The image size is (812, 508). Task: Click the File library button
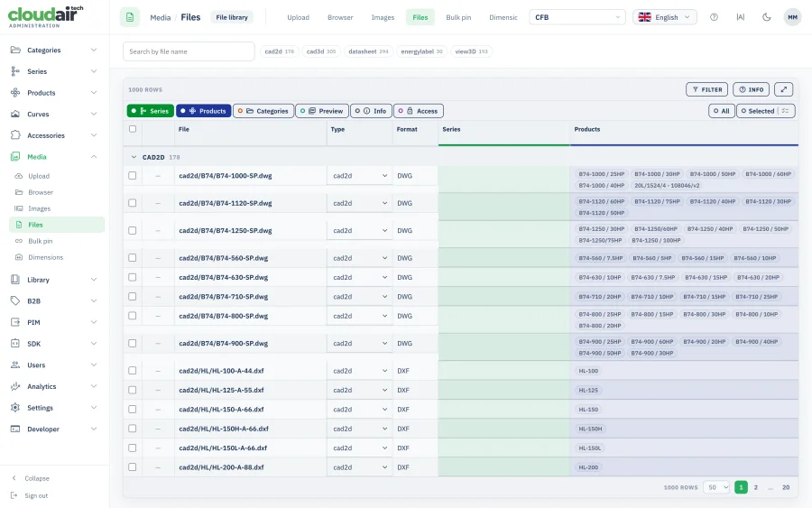point(232,17)
